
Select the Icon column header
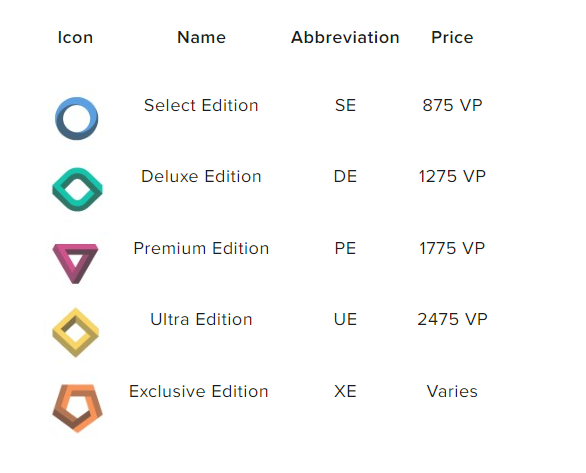tap(75, 37)
